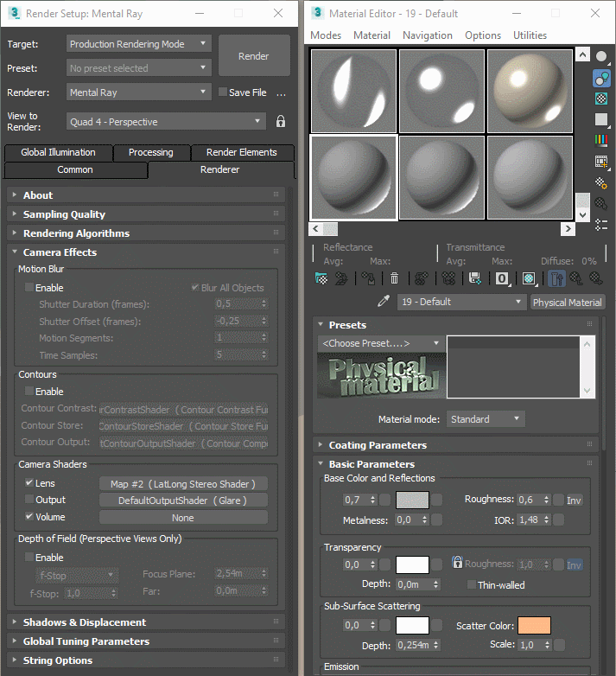Click the Make Preview filmstrip icon
Image resolution: width=616 pixels, height=676 pixels.
click(x=601, y=162)
